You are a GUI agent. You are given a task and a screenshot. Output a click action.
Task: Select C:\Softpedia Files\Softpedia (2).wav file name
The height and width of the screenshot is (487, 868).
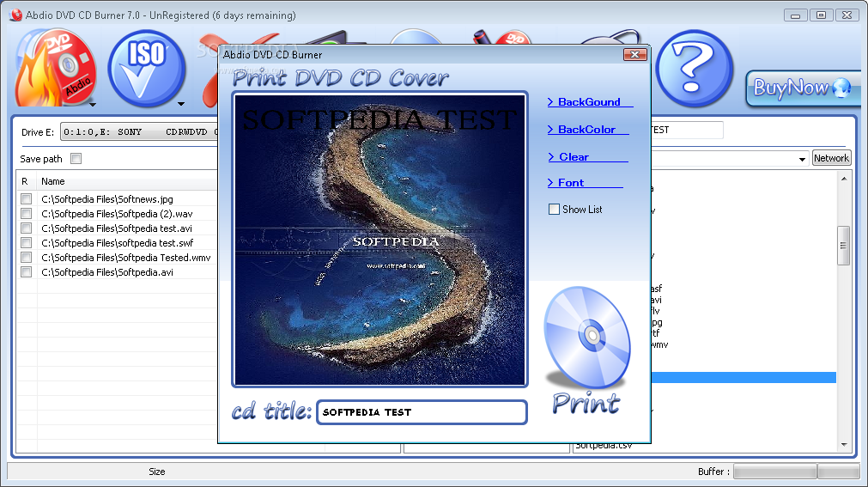[117, 214]
